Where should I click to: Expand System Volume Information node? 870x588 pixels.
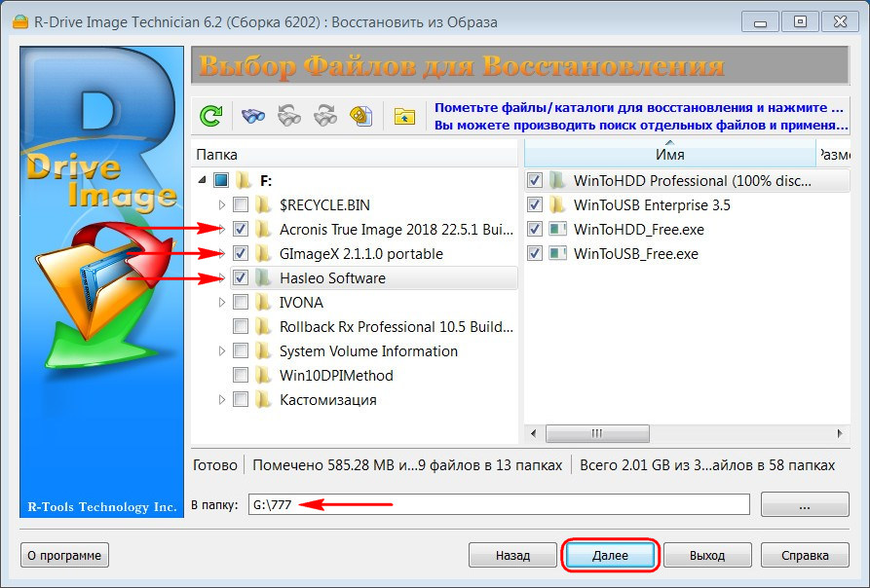coord(222,350)
